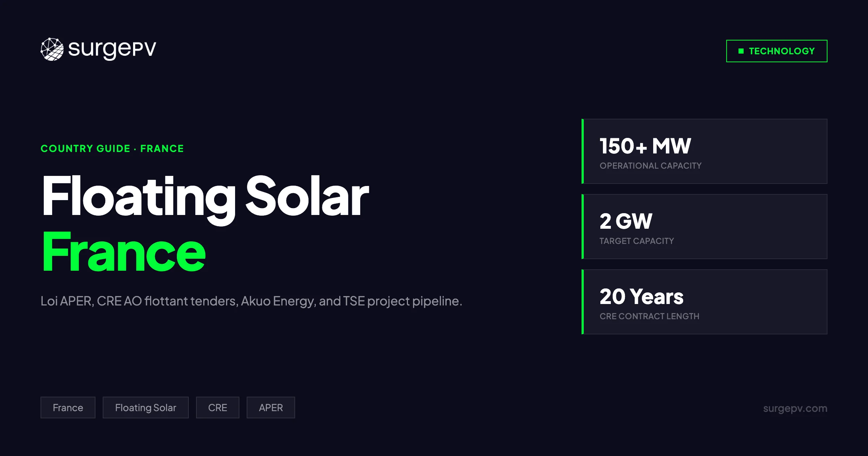The image size is (868, 456).
Task: Click the Floating Solar headline
Action: (x=205, y=196)
